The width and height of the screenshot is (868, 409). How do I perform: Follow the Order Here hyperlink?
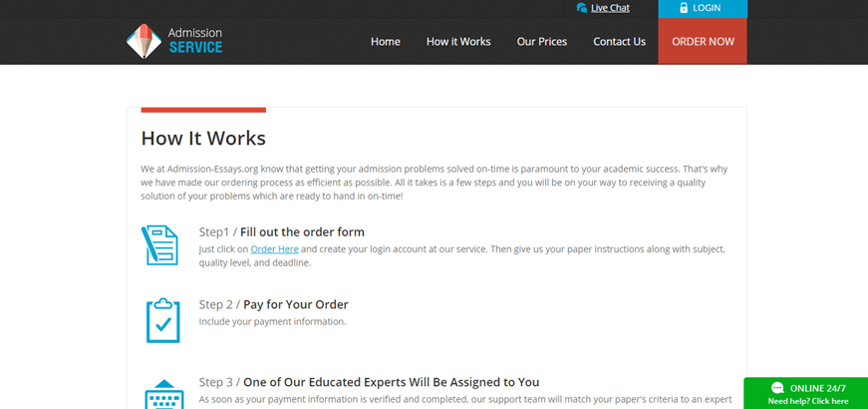click(x=275, y=248)
